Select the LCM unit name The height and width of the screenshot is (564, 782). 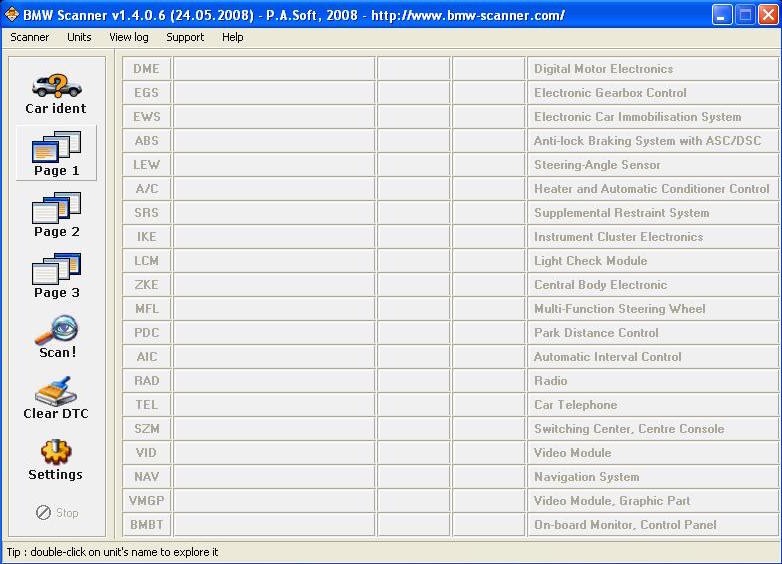[147, 261]
